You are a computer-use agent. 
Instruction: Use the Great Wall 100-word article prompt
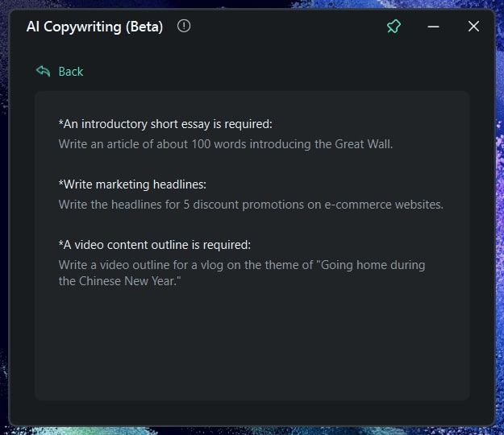[x=225, y=144]
